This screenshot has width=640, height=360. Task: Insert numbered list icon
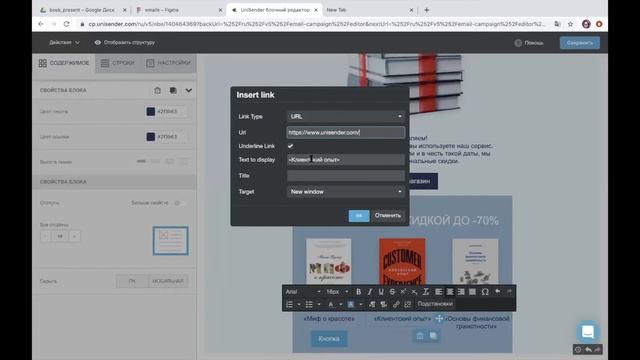pyautogui.click(x=289, y=304)
